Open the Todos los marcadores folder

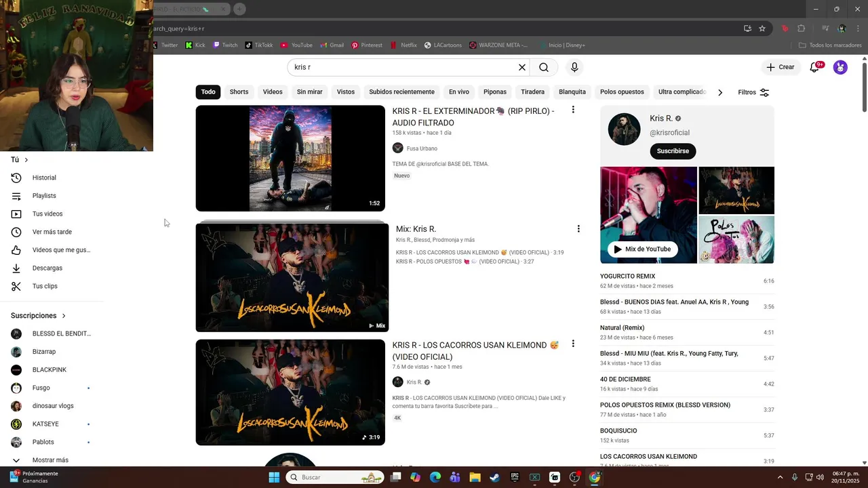tap(830, 45)
